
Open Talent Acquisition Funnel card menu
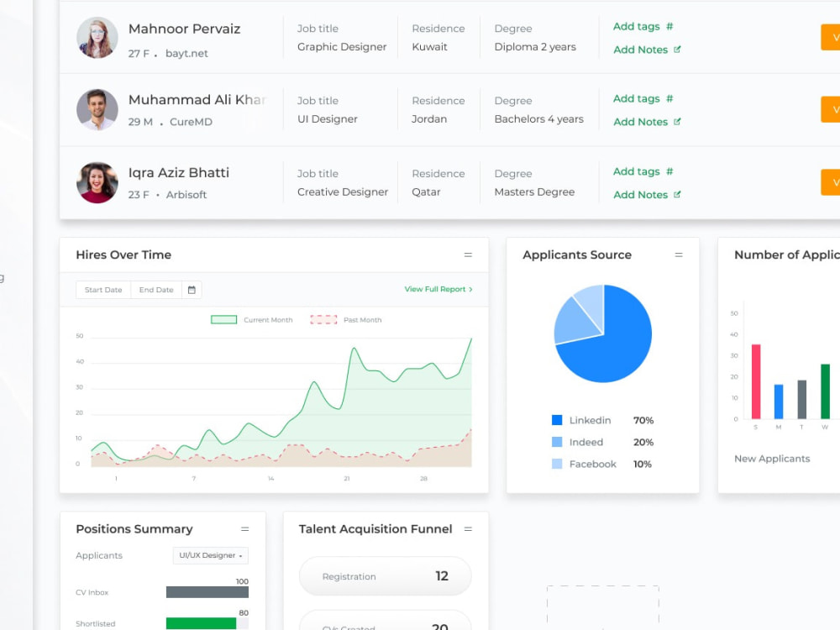pyautogui.click(x=468, y=529)
